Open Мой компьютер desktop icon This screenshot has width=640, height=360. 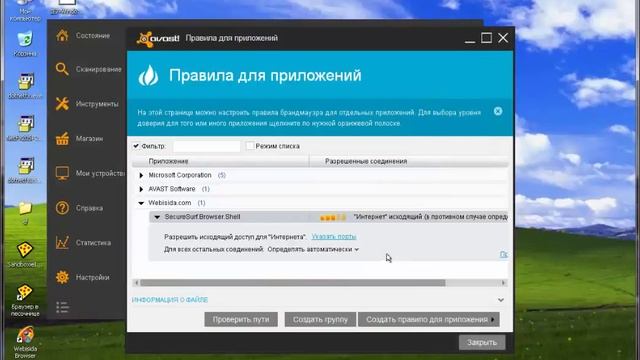[x=25, y=11]
